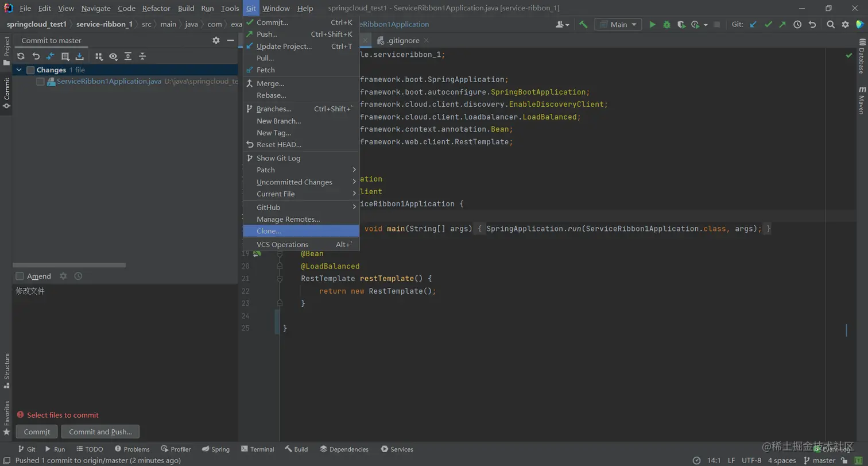Click the Show History clock icon
This screenshot has width=868, height=466.
pyautogui.click(x=797, y=25)
